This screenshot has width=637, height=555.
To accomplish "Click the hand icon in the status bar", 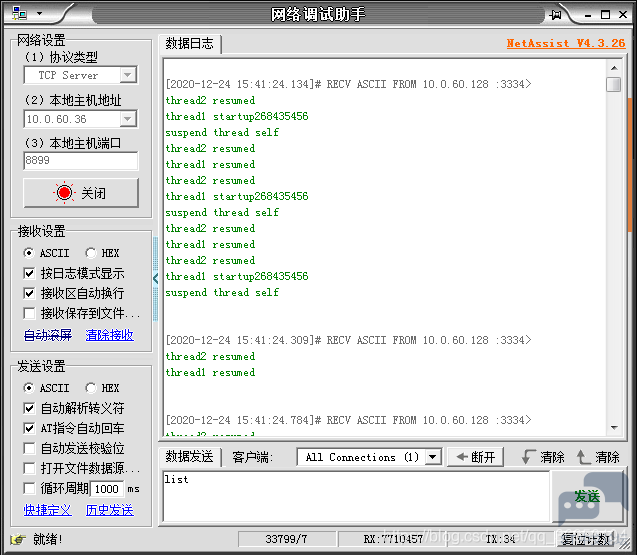I will point(18,539).
